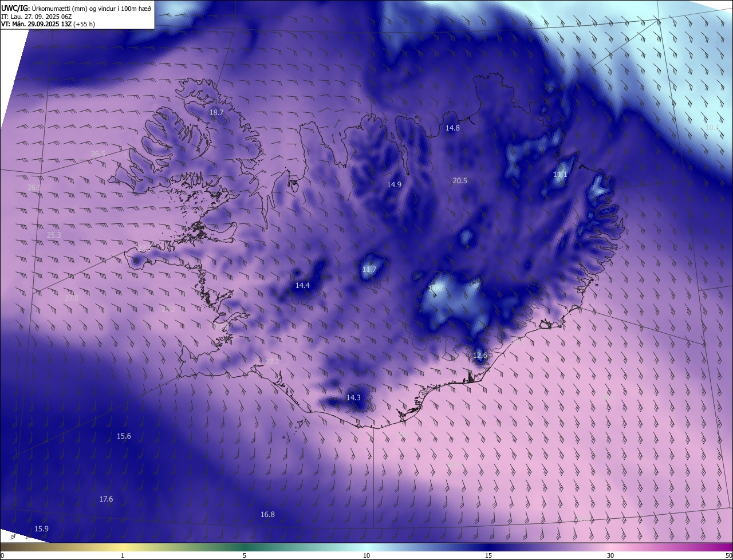Click the '15' tick label on the scale
The height and width of the screenshot is (560, 733).
click(x=488, y=555)
